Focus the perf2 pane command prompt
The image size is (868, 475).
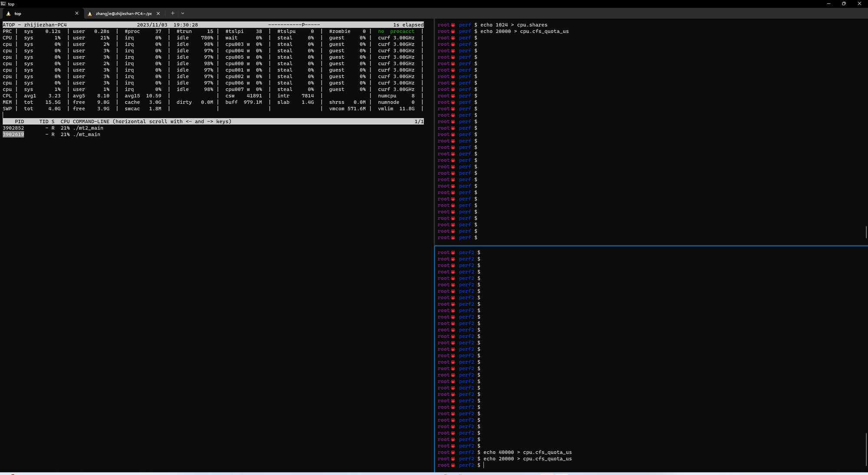pyautogui.click(x=484, y=465)
